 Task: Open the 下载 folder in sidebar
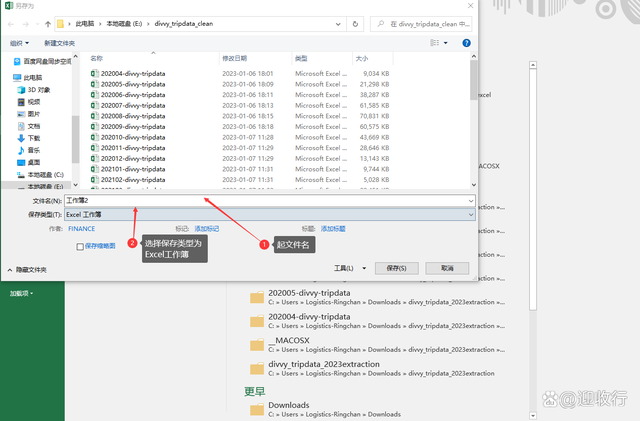tap(29, 138)
